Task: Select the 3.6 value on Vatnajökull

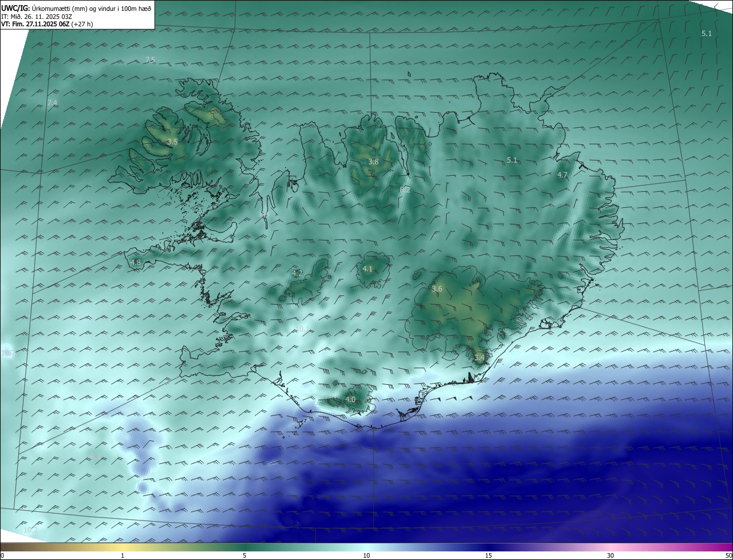Action: pos(437,289)
